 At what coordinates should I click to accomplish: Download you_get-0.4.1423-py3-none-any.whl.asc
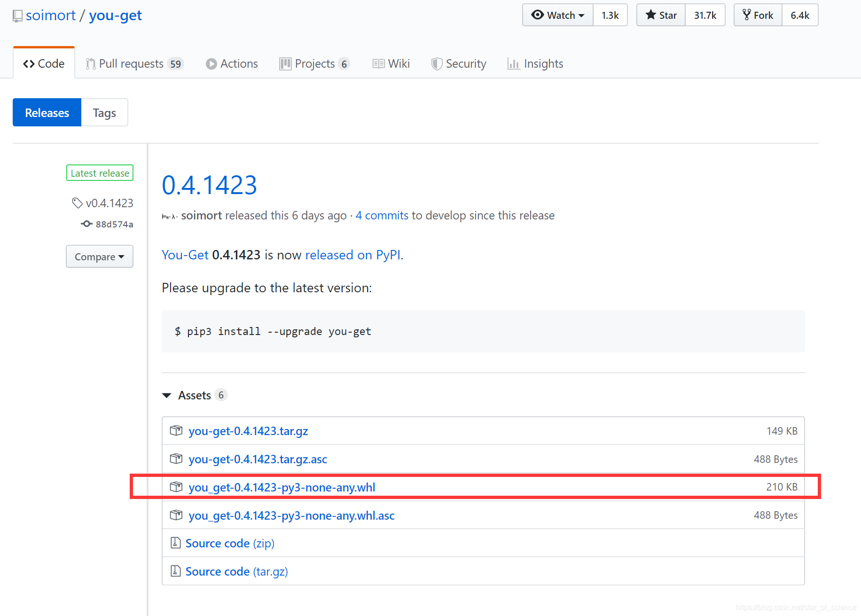pyautogui.click(x=291, y=515)
